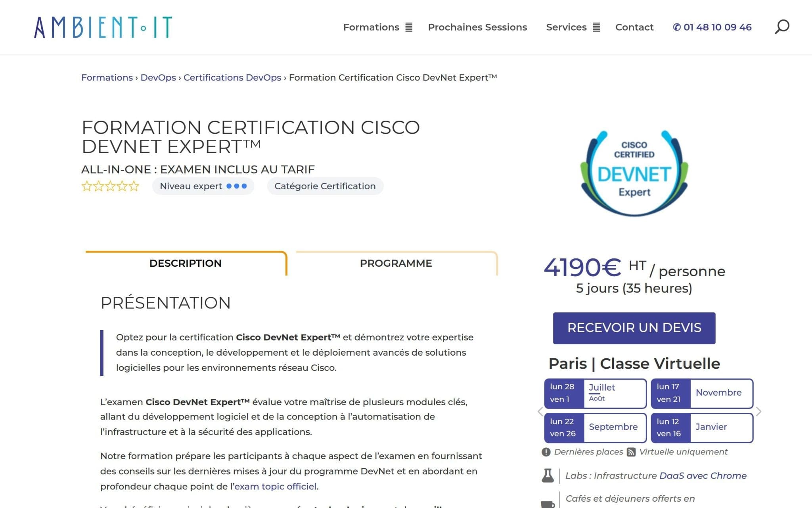Click the Niveau expert badge
Viewport: 812px width, 508px height.
click(203, 186)
